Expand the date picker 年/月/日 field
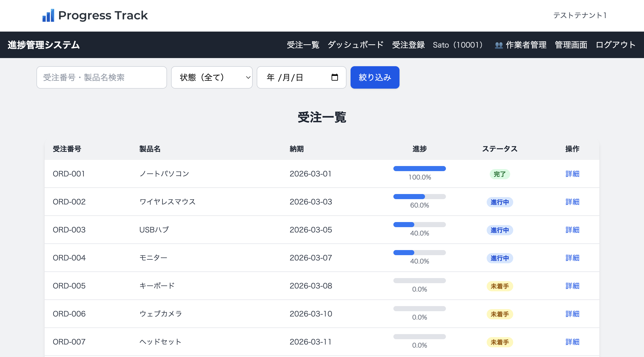644x357 pixels. click(x=293, y=77)
